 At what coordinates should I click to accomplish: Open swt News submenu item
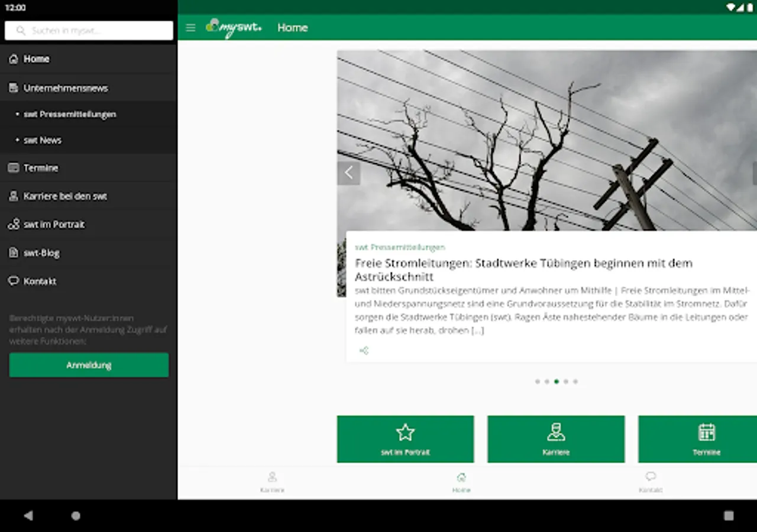pyautogui.click(x=89, y=140)
